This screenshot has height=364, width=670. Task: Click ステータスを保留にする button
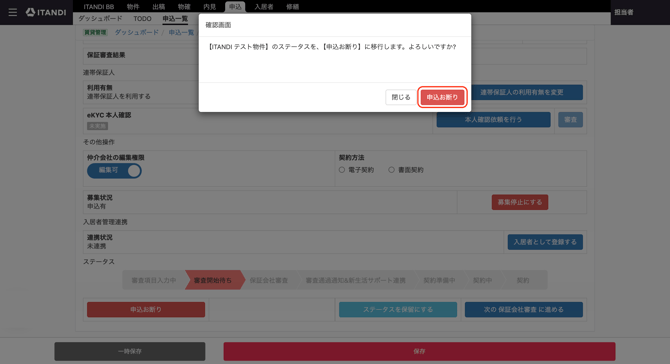398,309
